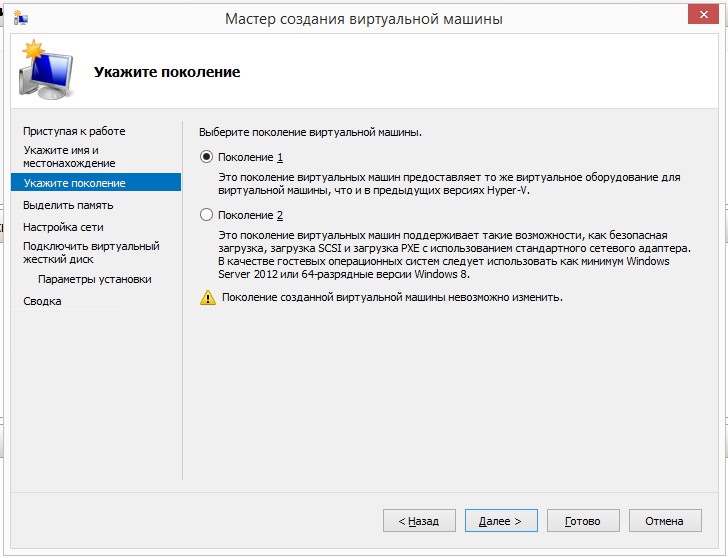Open Подключить виртуальный жесткий диск step
This screenshot has height=558, width=728.
point(91,253)
